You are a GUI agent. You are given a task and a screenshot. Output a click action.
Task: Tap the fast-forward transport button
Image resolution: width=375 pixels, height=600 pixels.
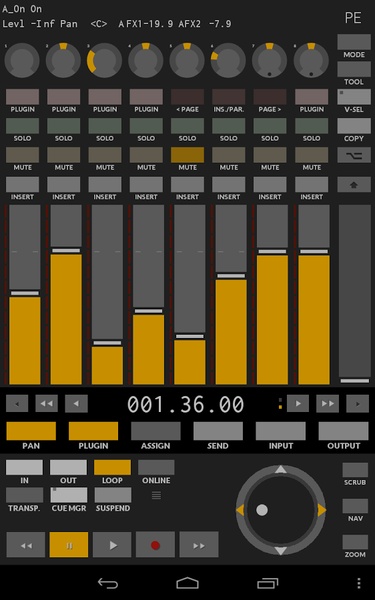(x=199, y=544)
